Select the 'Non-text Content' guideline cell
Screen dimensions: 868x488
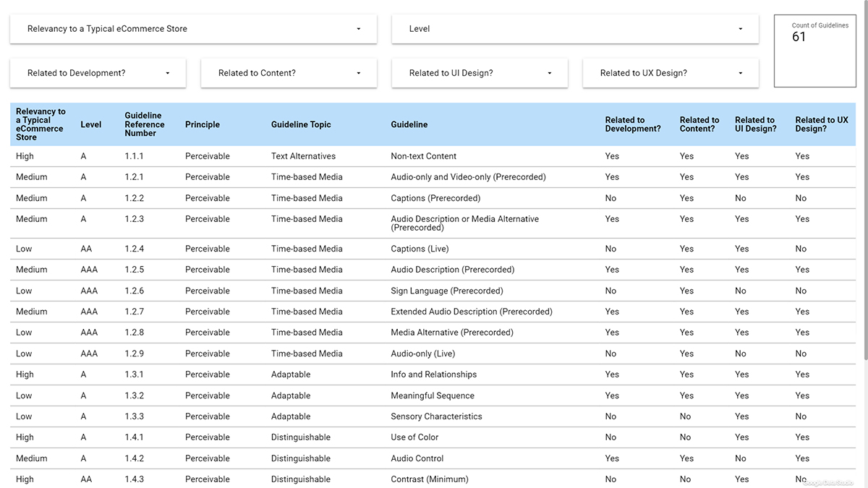pyautogui.click(x=424, y=156)
